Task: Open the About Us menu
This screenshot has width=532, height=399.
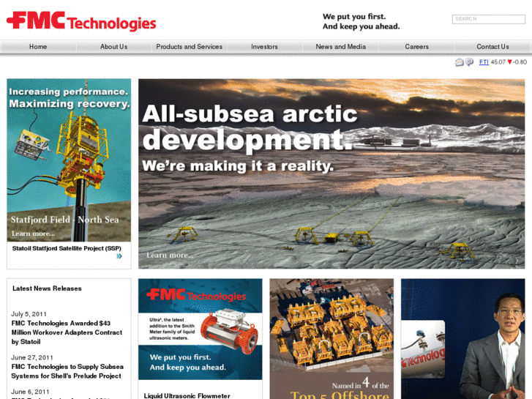Action: [113, 47]
